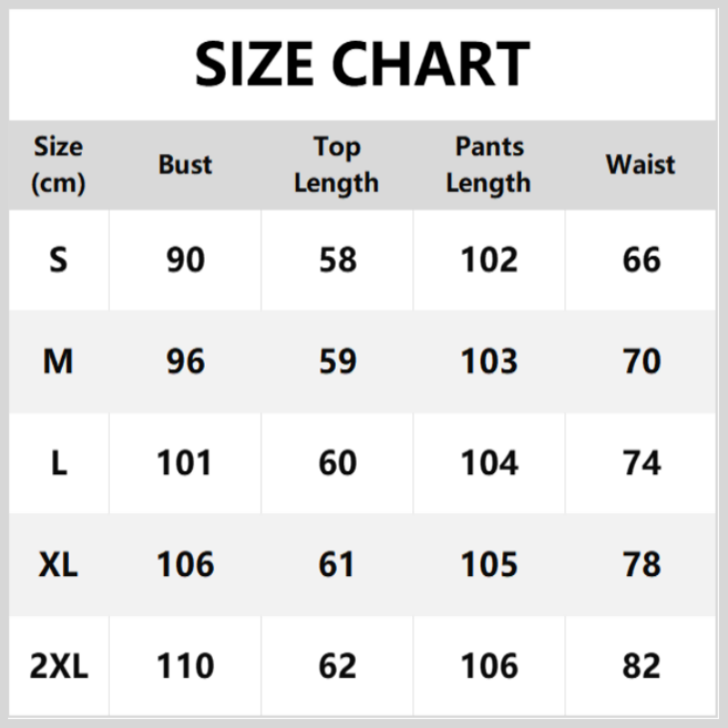Select the waist value 82
Viewport: 728px width, 728px height.
642,667
